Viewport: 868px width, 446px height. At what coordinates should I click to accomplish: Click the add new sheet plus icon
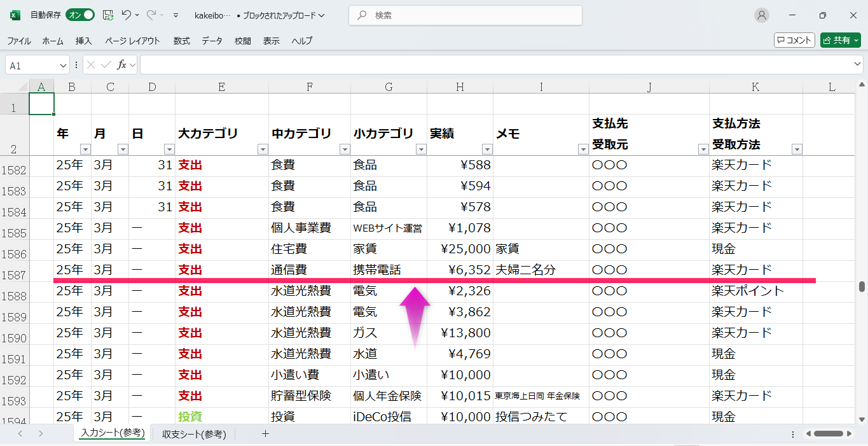tap(266, 434)
